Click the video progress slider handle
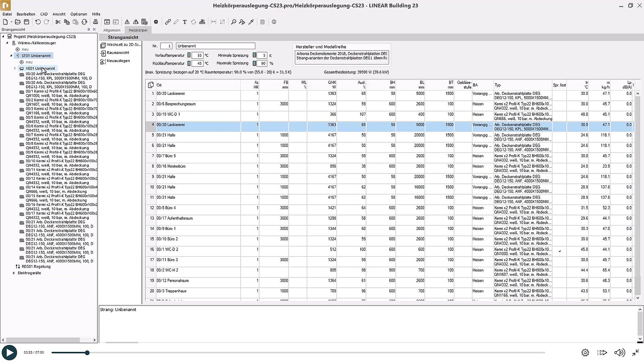This screenshot has width=644, height=362. tap(87, 353)
